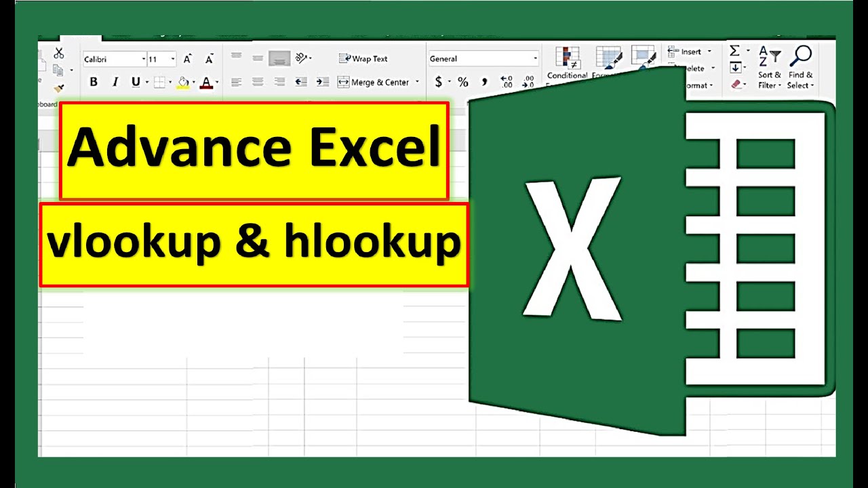
Task: Click the Copy icon in the clipboard group
Action: point(58,70)
